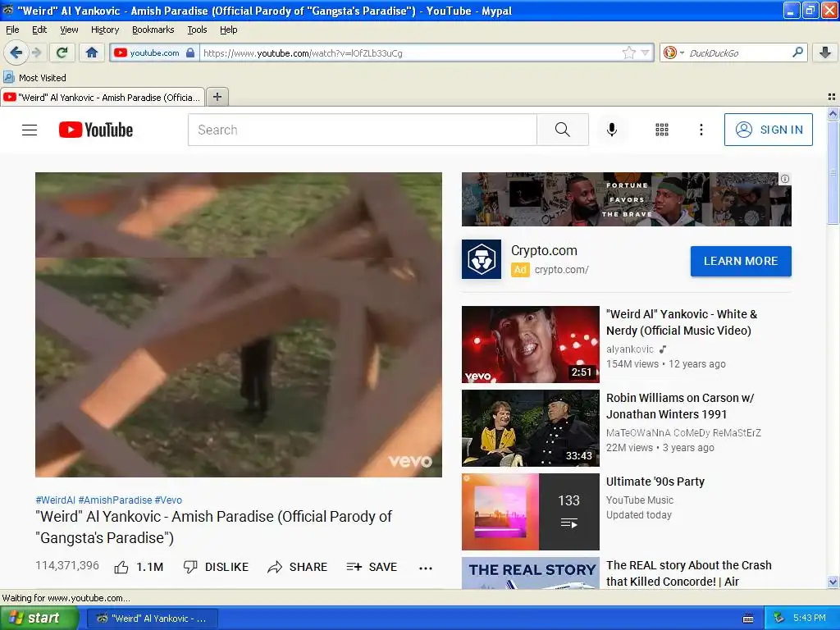The width and height of the screenshot is (840, 630).
Task: Click the magnifier in the DuckDuckGo box
Action: click(797, 52)
